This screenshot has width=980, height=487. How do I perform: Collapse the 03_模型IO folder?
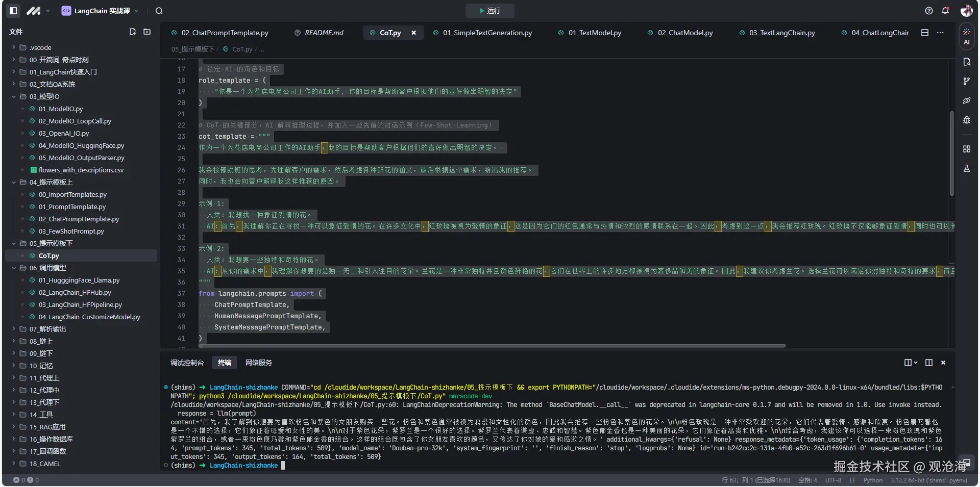click(44, 96)
